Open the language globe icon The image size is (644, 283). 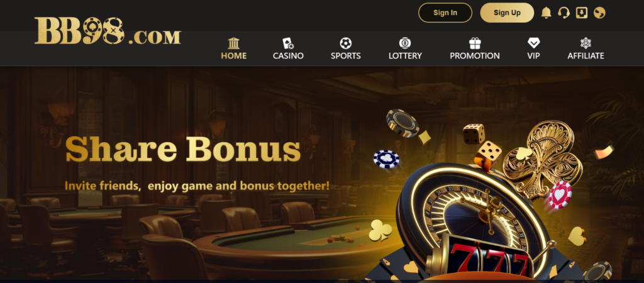point(599,13)
